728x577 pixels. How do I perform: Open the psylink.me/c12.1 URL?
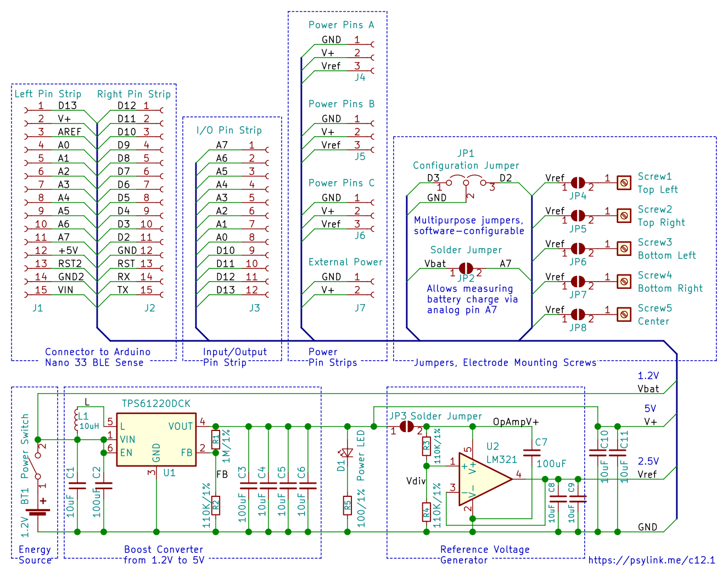tap(652, 561)
